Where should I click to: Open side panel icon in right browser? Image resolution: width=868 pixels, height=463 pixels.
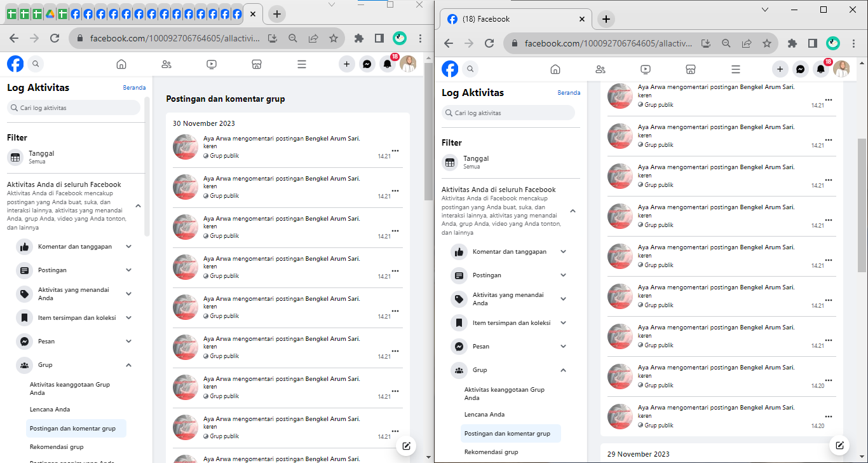coord(812,43)
